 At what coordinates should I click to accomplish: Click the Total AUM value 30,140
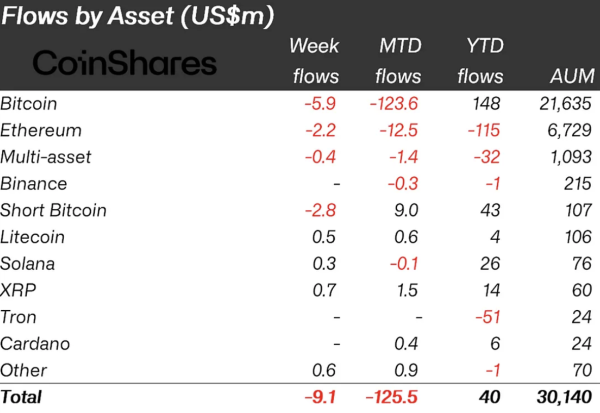[563, 397]
